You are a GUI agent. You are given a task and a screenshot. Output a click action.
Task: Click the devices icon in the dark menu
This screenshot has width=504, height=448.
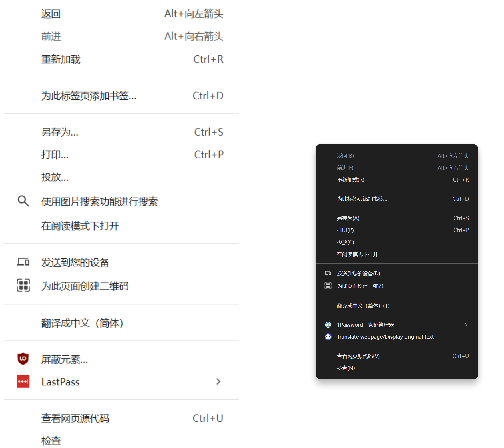[328, 273]
